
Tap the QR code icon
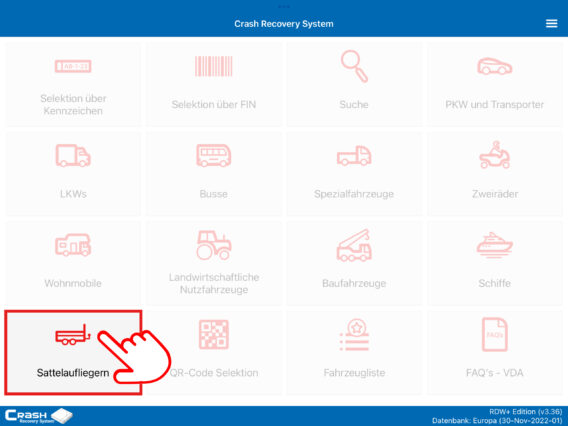click(x=214, y=335)
